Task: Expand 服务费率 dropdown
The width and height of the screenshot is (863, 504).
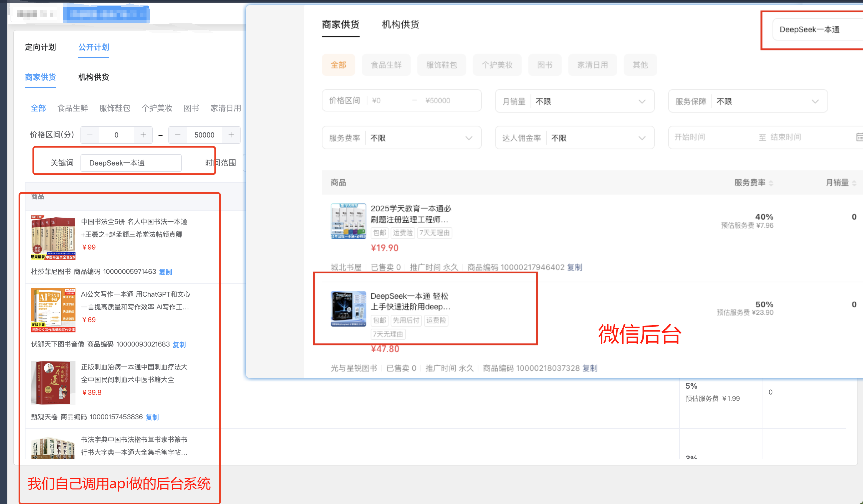Action: click(x=401, y=138)
